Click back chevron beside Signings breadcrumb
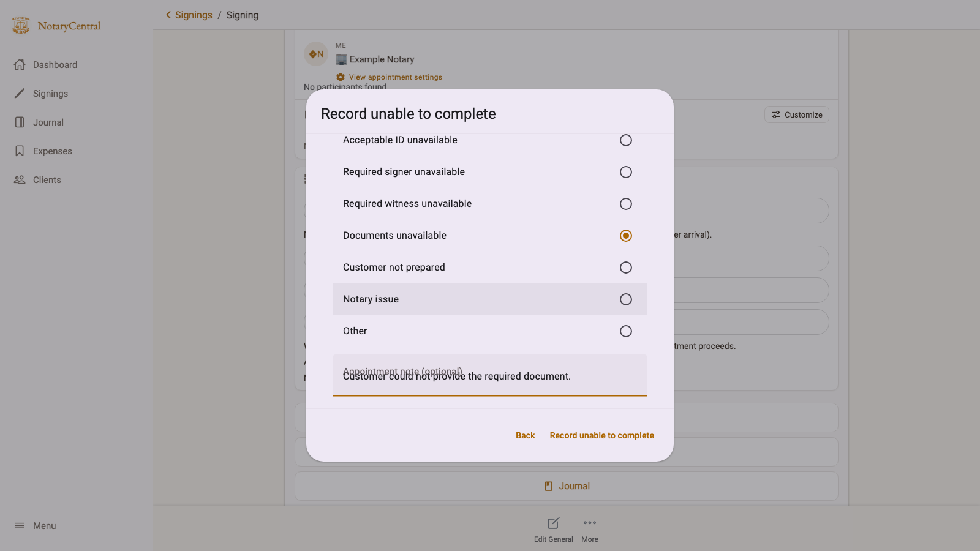This screenshot has width=980, height=551. [x=168, y=15]
